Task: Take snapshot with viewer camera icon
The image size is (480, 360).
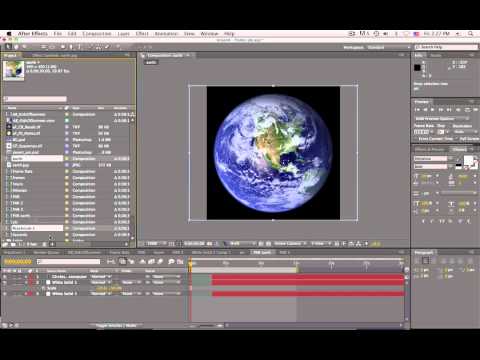Action: click(x=210, y=244)
